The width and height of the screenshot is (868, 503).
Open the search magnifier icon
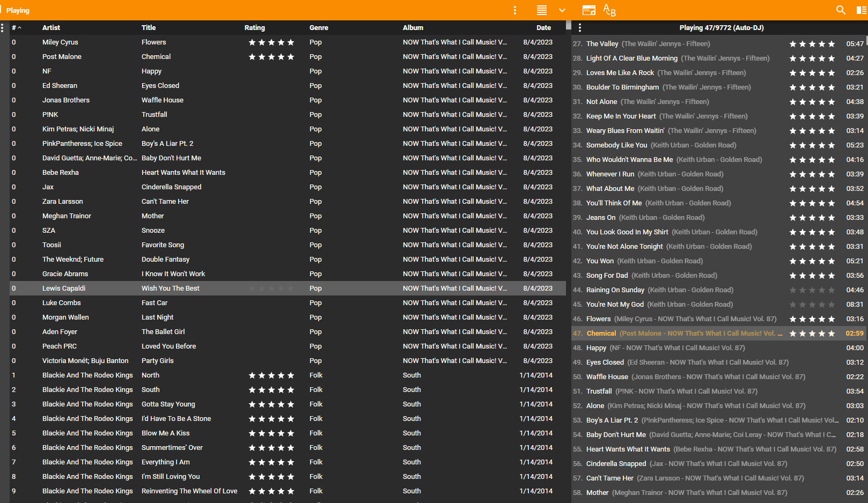841,10
